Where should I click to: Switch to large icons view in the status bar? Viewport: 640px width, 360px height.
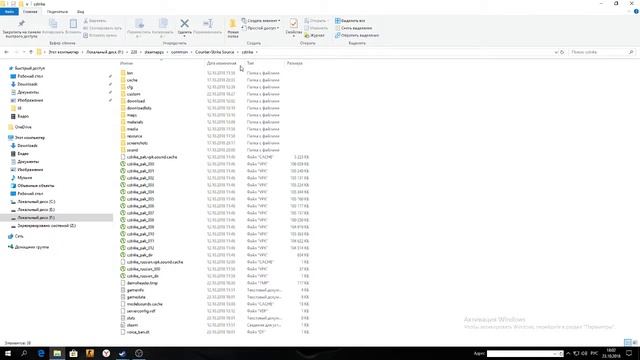click(635, 342)
